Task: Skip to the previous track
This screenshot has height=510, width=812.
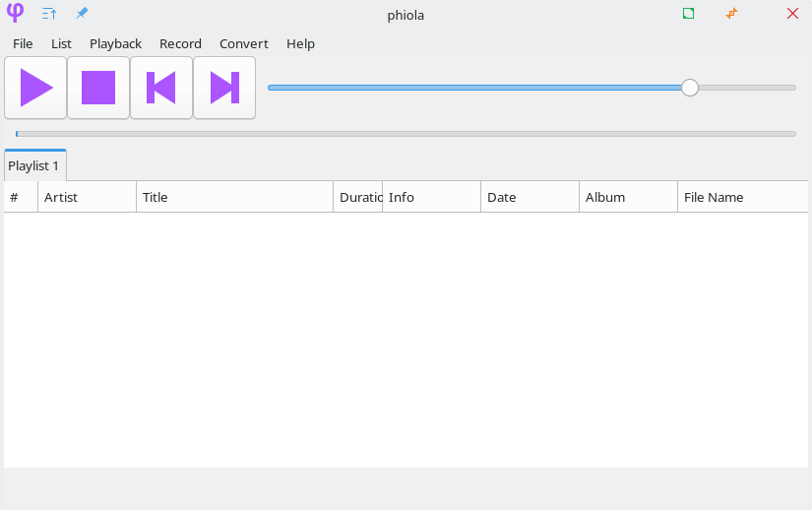Action: pyautogui.click(x=161, y=88)
